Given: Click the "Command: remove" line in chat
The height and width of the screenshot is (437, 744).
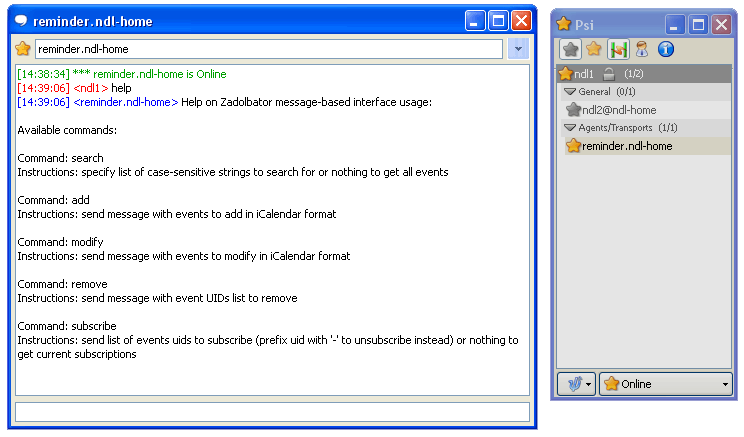Looking at the screenshot, I should coord(63,284).
